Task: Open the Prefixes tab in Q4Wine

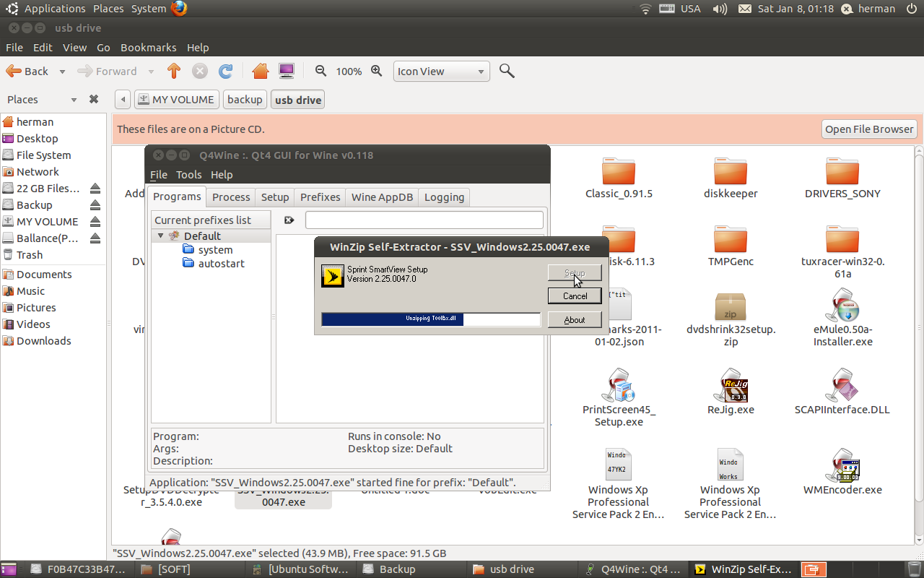Action: pyautogui.click(x=320, y=197)
